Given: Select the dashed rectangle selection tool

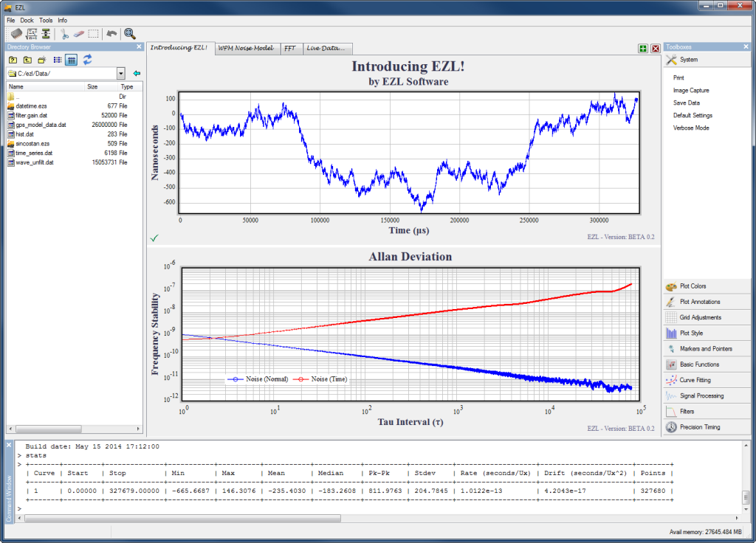Looking at the screenshot, I should [x=93, y=34].
